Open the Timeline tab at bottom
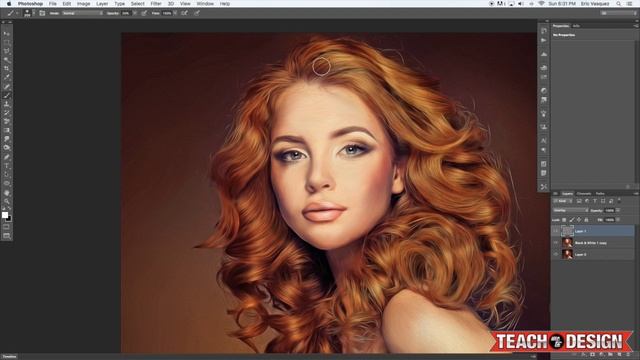This screenshot has width=640, height=360. coord(9,356)
